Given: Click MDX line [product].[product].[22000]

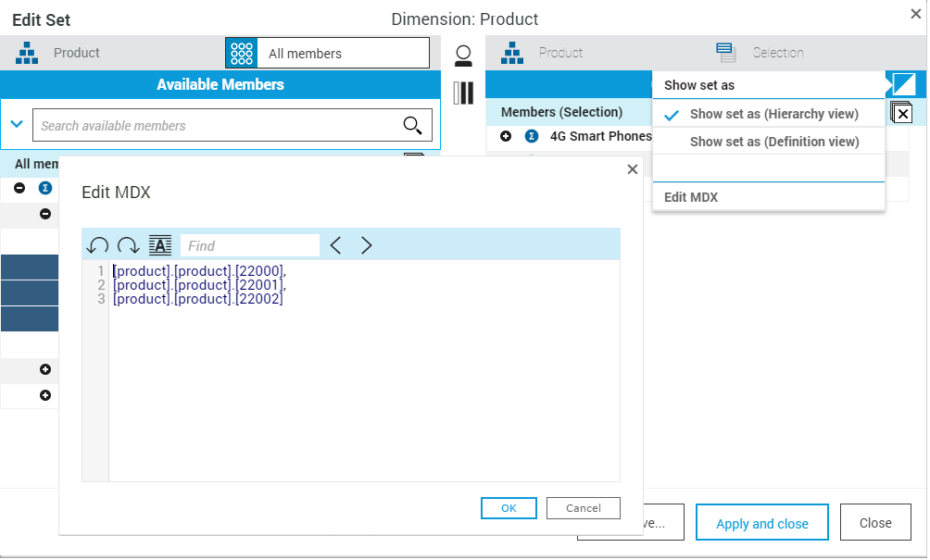Looking at the screenshot, I should pos(199,271).
